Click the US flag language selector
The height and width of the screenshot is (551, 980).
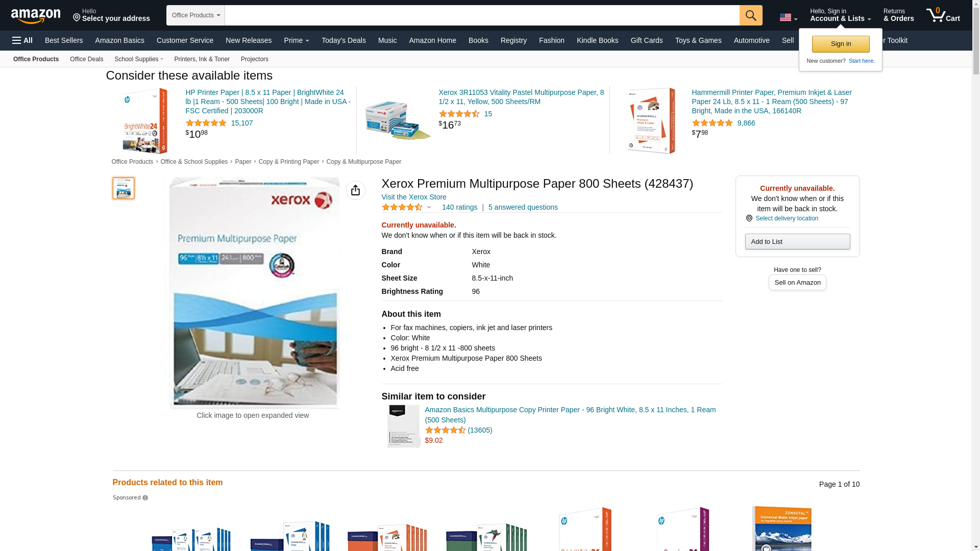point(788,17)
